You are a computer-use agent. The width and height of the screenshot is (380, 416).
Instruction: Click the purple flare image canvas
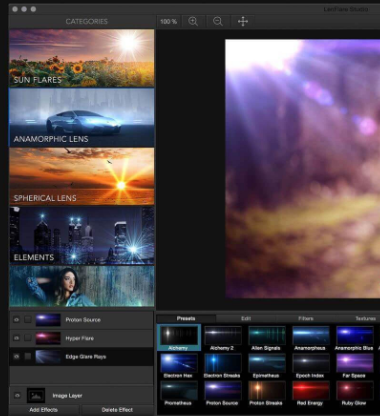(303, 169)
